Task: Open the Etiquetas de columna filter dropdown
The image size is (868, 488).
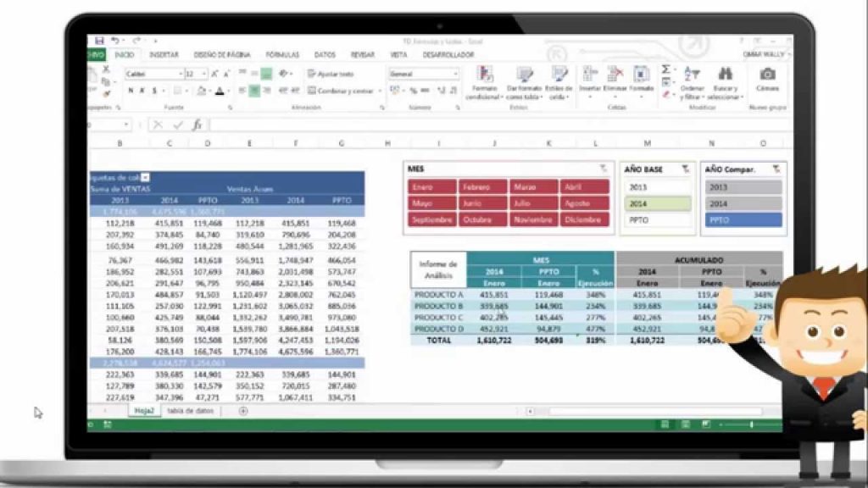Action: (x=146, y=176)
